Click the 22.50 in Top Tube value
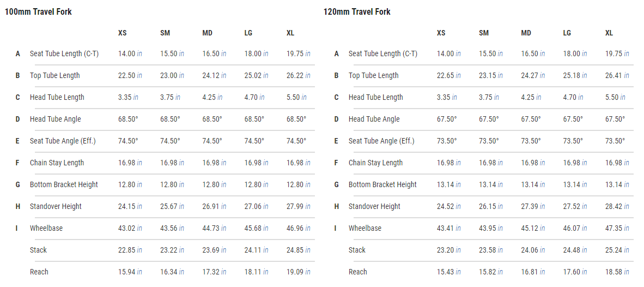The height and width of the screenshot is (287, 644). click(130, 75)
